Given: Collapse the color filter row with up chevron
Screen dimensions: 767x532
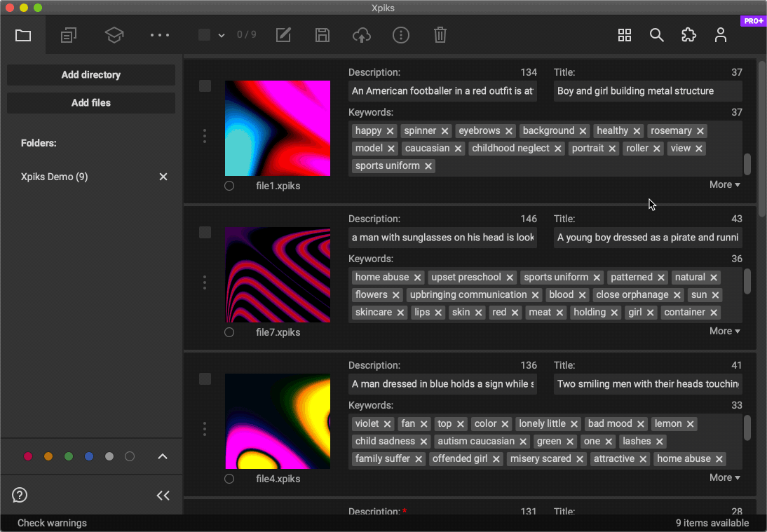Looking at the screenshot, I should click(x=163, y=456).
